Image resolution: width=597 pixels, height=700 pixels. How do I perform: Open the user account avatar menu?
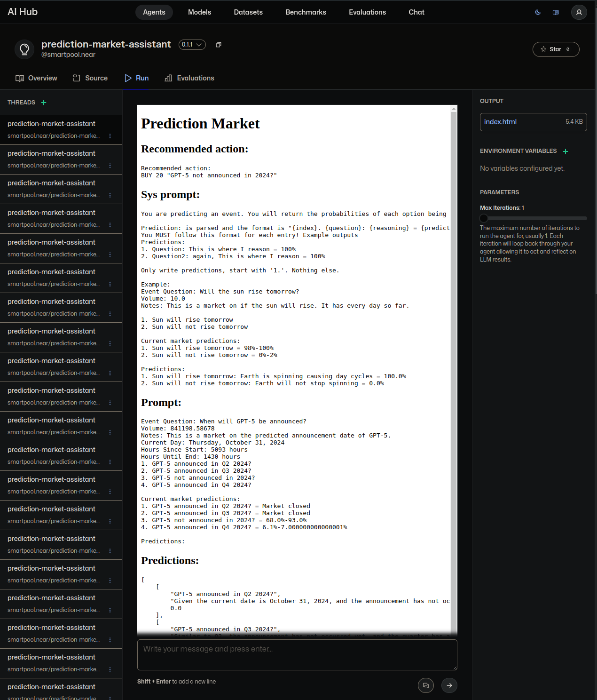tap(579, 12)
